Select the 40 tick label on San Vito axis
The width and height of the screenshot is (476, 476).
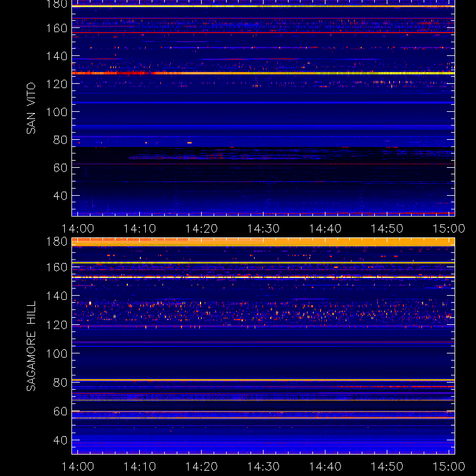60,196
